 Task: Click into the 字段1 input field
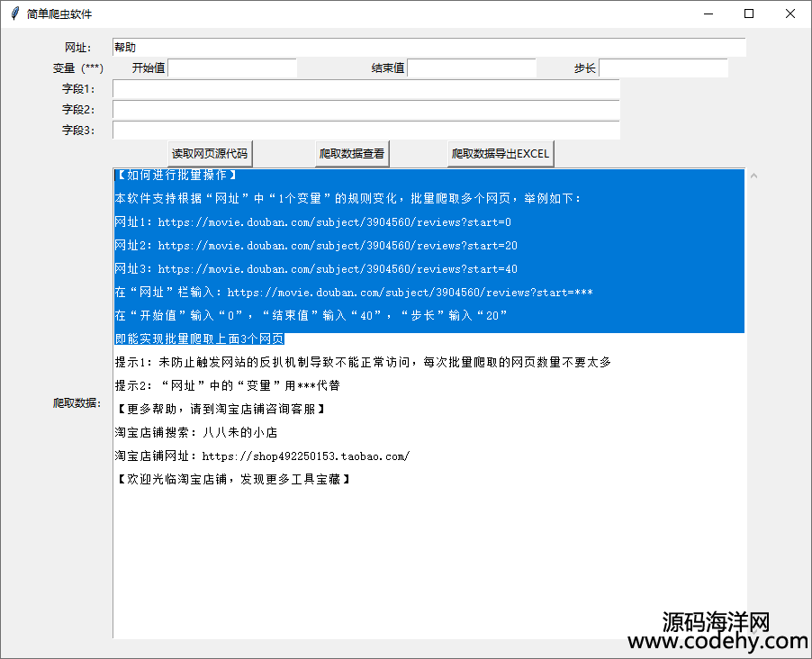pyautogui.click(x=365, y=89)
